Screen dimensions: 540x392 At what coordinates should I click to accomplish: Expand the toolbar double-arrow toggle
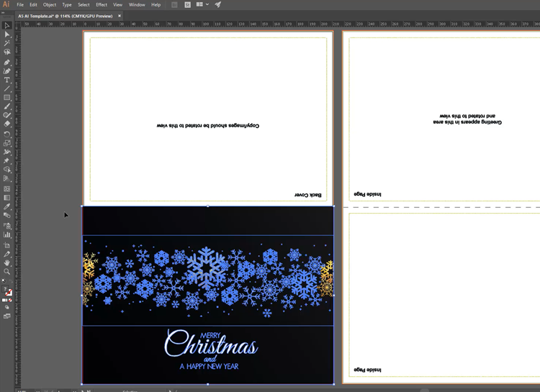3,12
